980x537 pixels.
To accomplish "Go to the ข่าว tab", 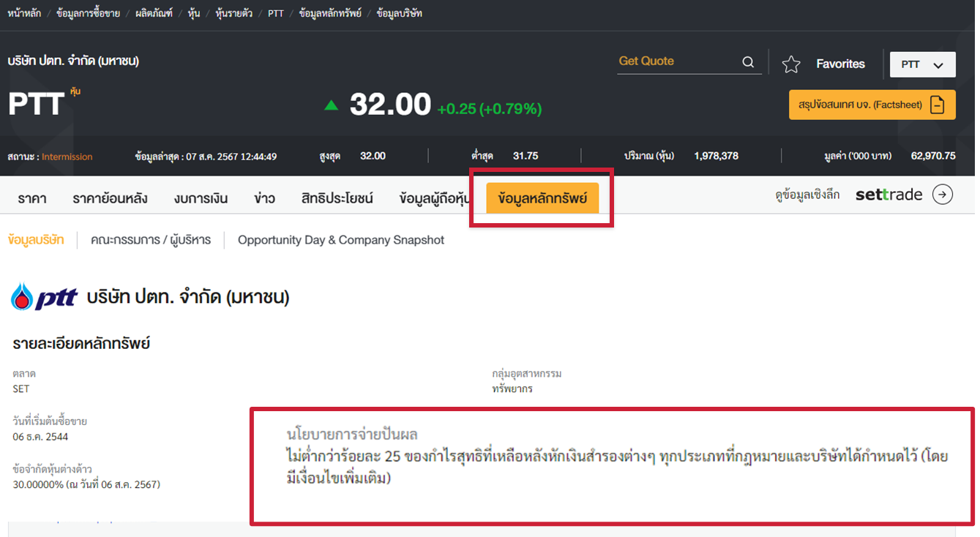I will coord(264,198).
